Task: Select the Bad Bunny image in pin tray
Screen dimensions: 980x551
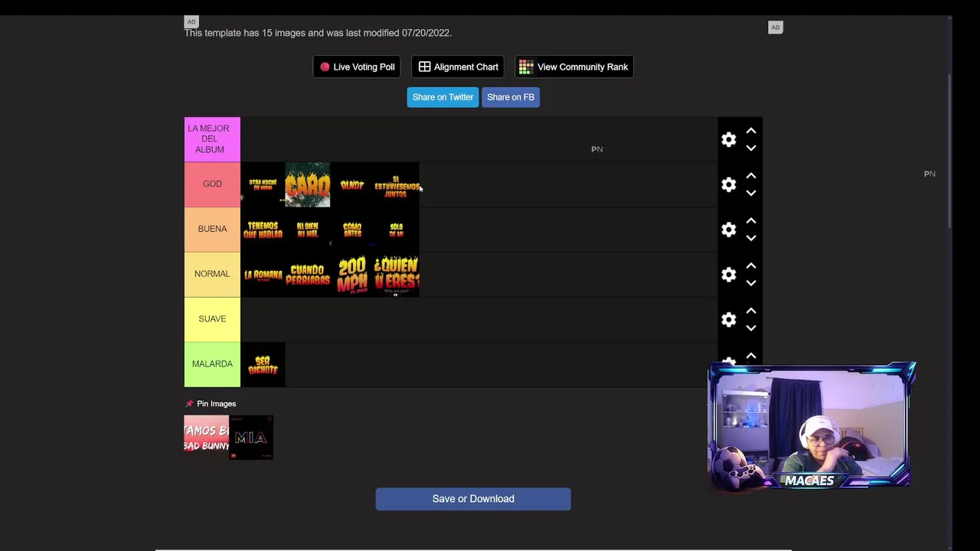Action: [x=207, y=438]
